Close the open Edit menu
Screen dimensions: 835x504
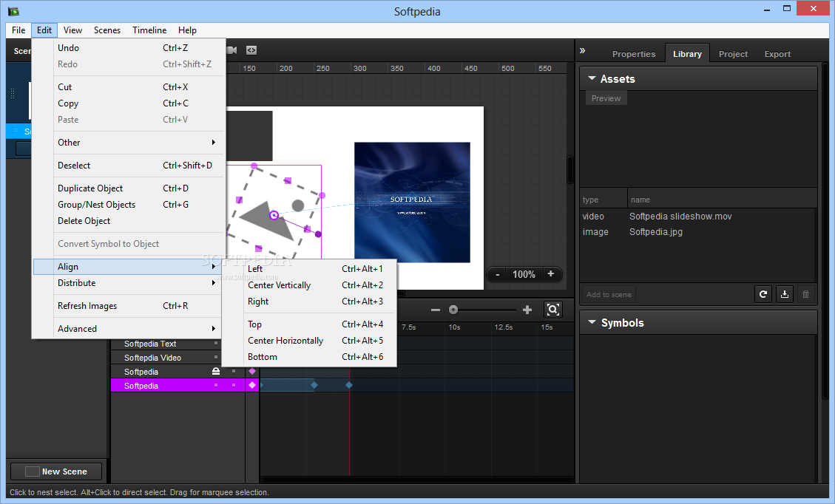44,30
